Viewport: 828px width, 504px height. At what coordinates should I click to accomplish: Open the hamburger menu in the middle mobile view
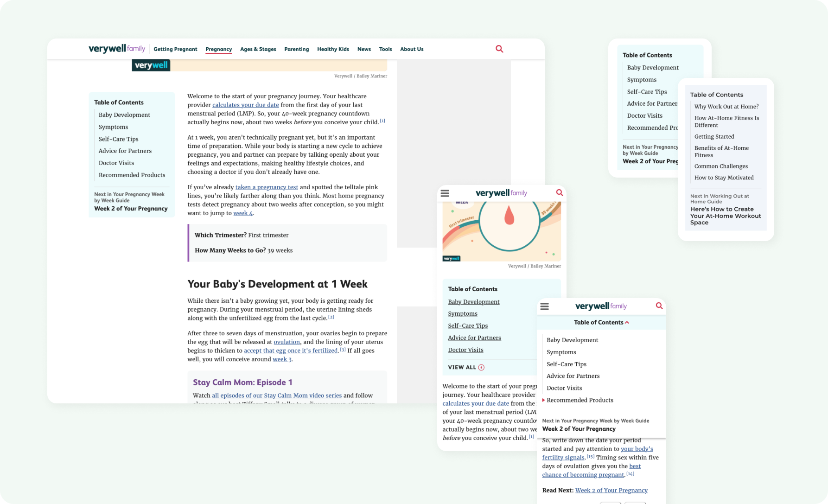tap(445, 193)
